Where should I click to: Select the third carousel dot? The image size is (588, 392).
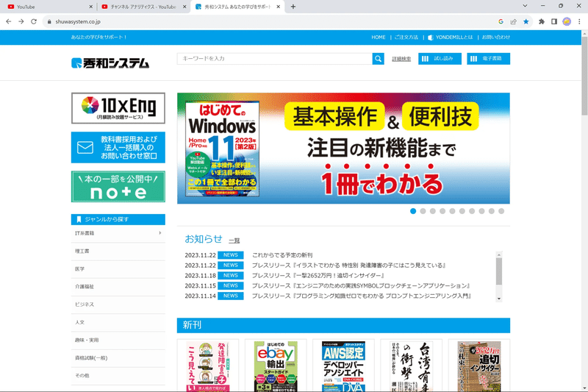(x=433, y=211)
